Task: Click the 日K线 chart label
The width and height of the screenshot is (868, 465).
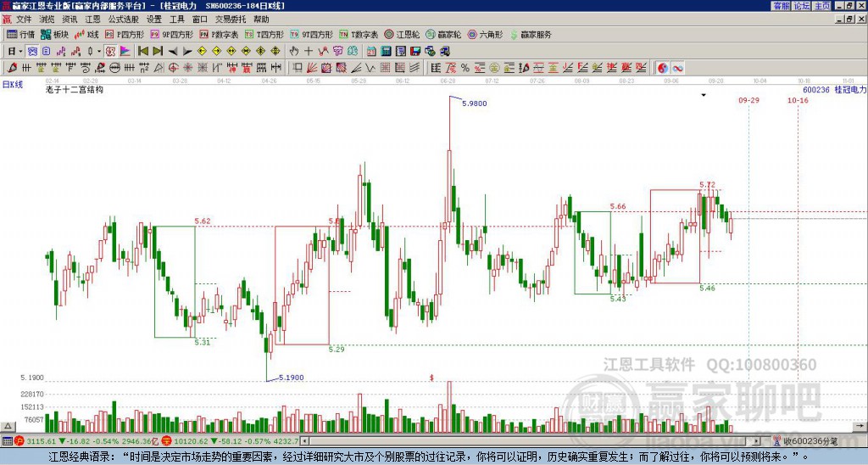Action: (13, 84)
